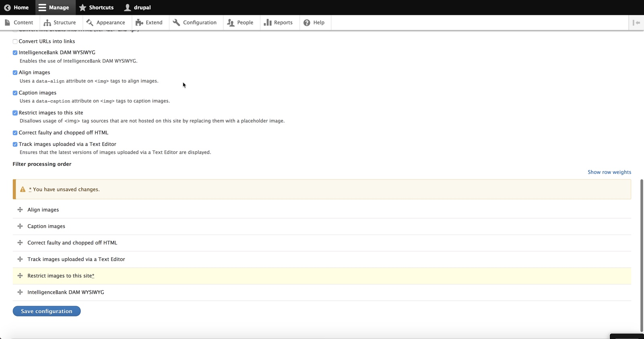Click 'IntelligenceBank DAM WYSIWYG' row text in table

coord(66,292)
